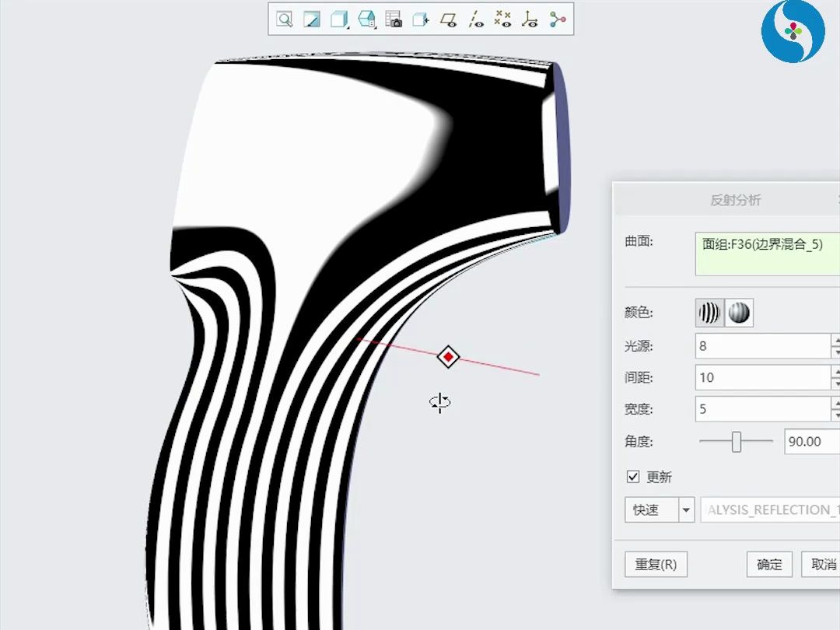Click the 光源 value input field
The image size is (840, 630).
762,346
